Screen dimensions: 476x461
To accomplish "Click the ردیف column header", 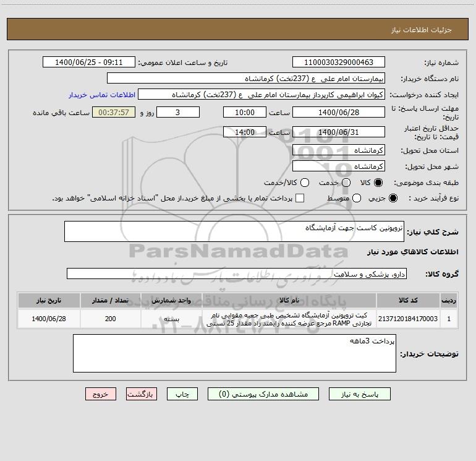I will 449,300.
